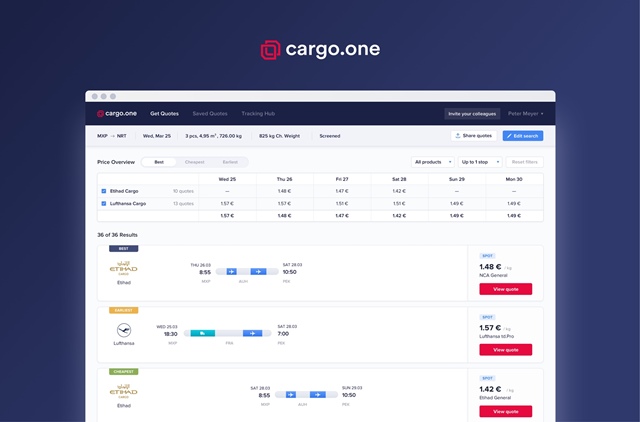Click the cargo.one logo in navbar
640x422 pixels.
coord(117,114)
